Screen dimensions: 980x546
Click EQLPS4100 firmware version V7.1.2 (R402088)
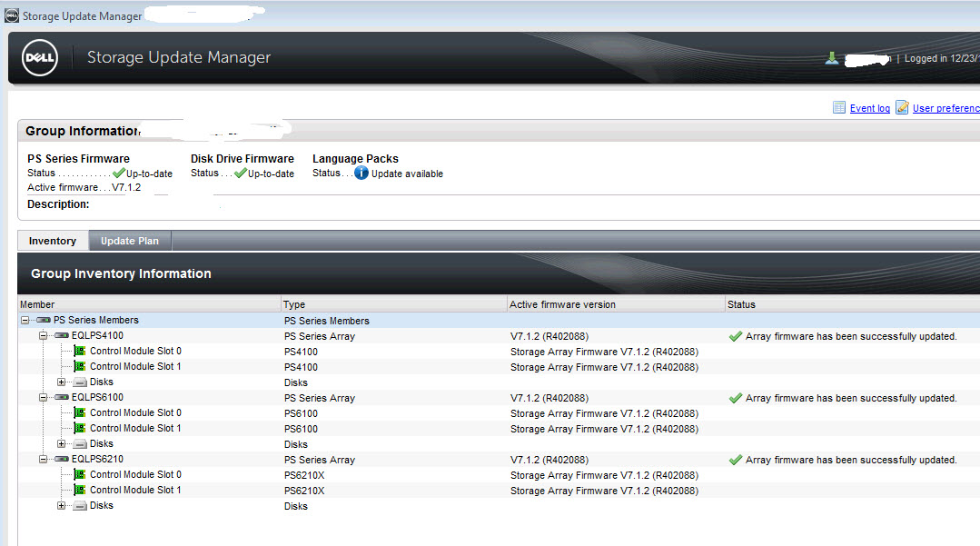549,336
